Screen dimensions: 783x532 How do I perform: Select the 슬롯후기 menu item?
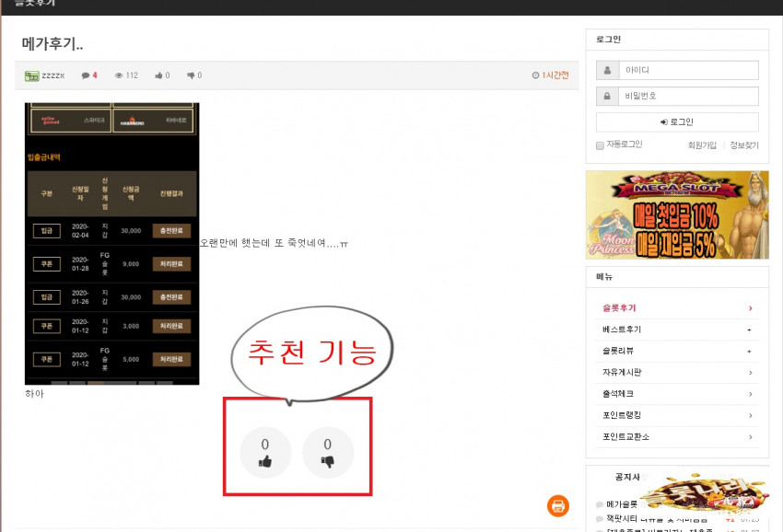pos(677,308)
